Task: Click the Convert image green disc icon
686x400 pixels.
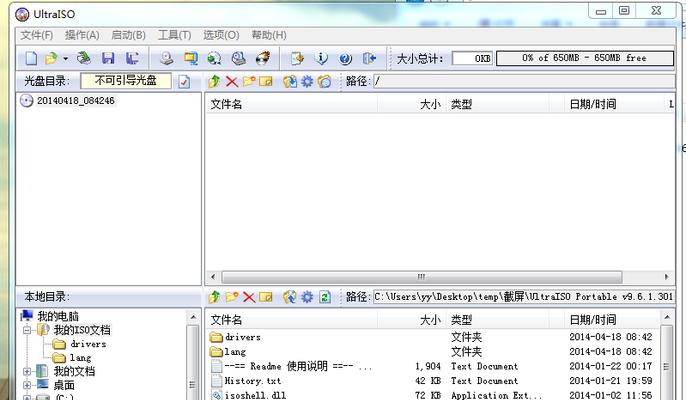Action: coord(214,58)
